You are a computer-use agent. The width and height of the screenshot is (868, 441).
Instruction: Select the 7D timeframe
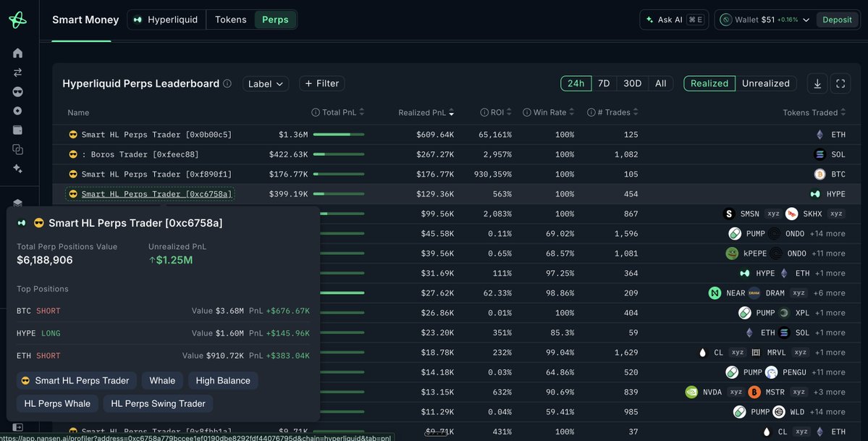coord(604,84)
